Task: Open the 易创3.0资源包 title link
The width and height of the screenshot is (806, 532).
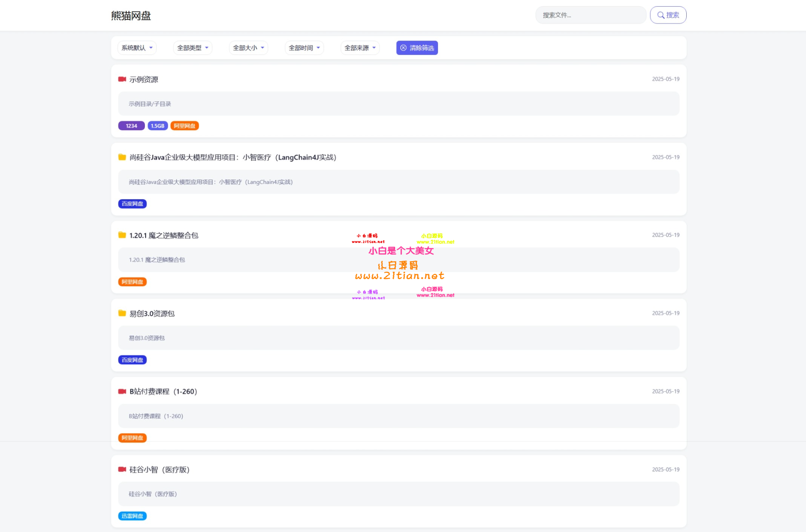Action: click(x=152, y=314)
